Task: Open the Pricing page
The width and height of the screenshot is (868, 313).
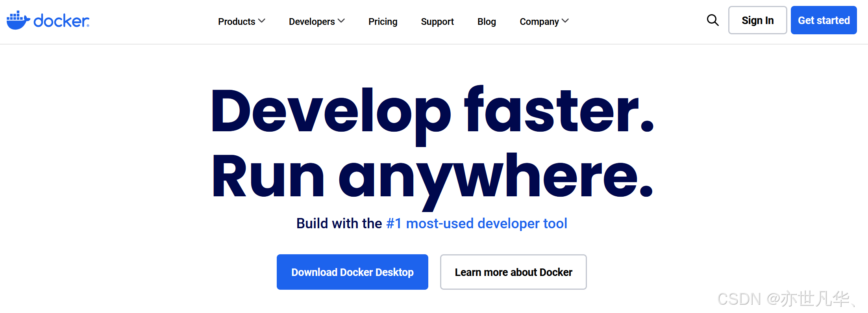Action: 383,21
